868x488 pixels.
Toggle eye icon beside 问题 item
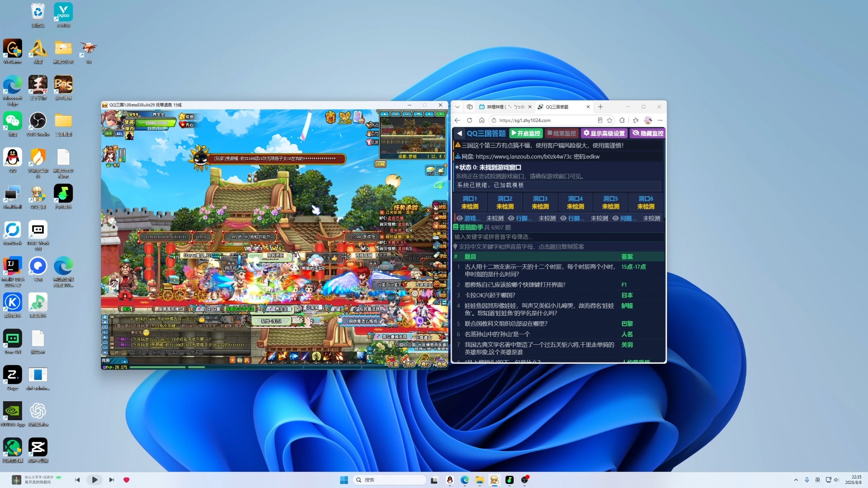(x=616, y=218)
